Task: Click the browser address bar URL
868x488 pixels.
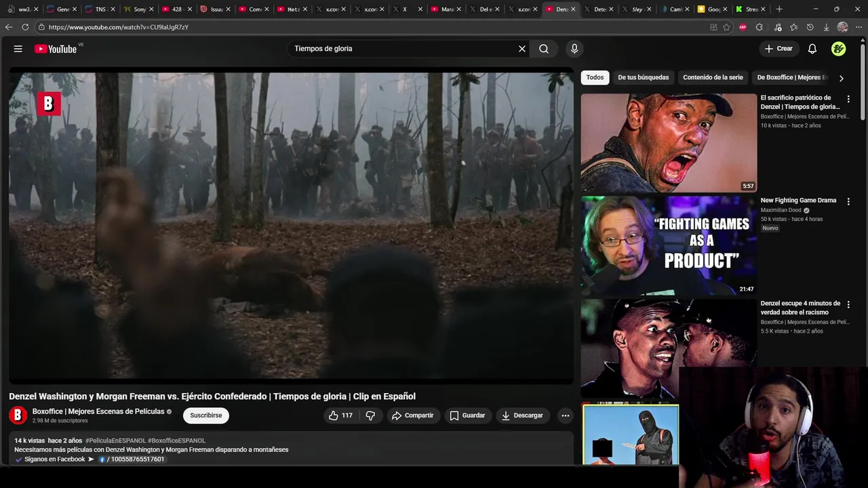Action: click(x=119, y=27)
